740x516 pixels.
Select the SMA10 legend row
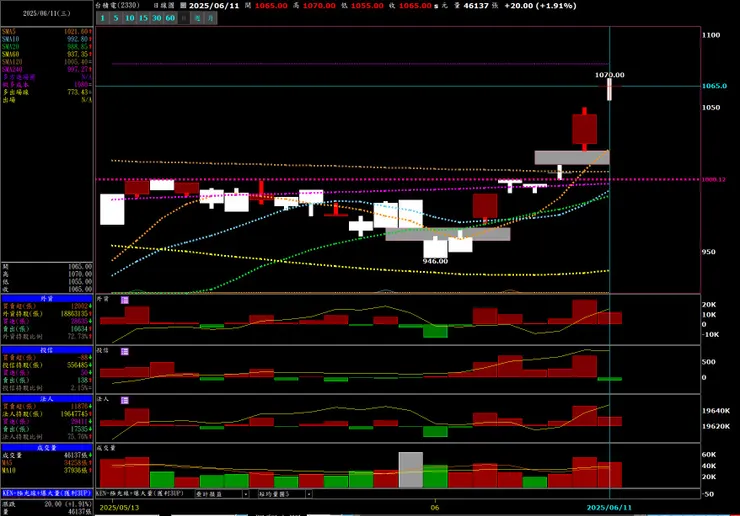(x=47, y=39)
